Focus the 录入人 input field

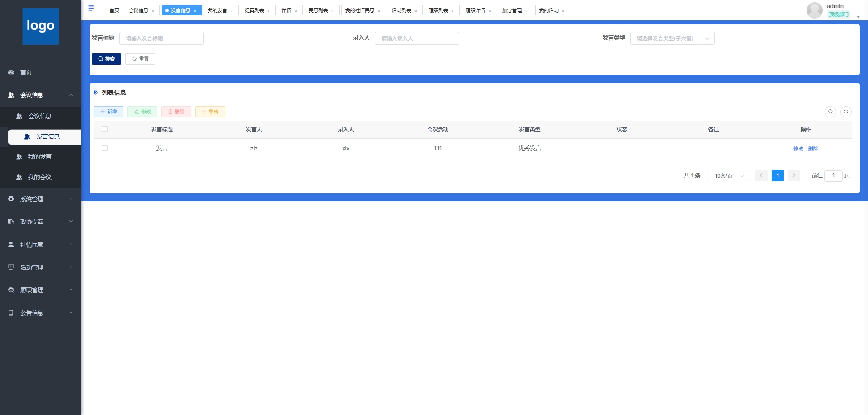coord(417,38)
